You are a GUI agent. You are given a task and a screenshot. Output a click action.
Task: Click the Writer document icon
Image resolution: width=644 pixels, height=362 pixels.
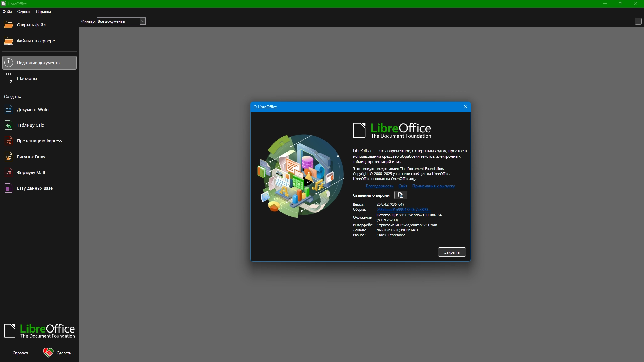(x=9, y=109)
